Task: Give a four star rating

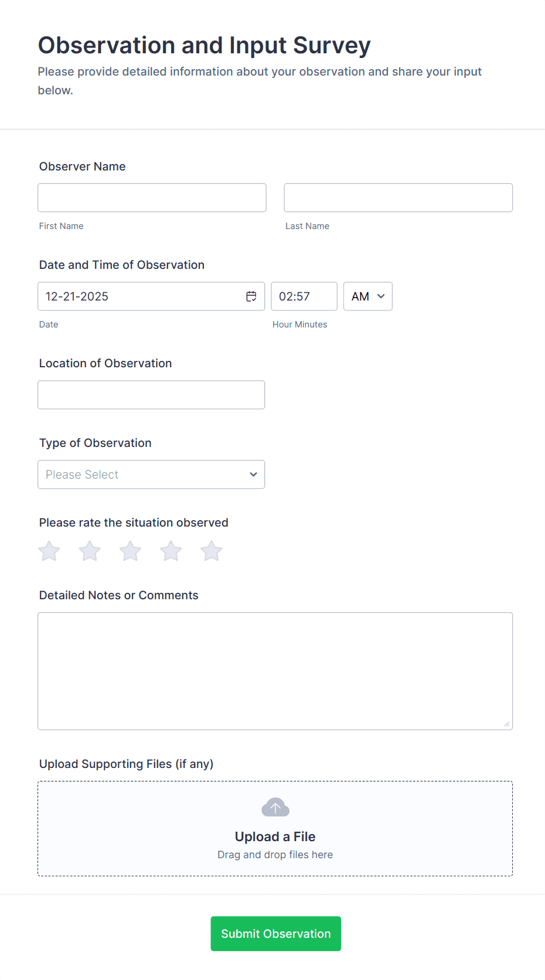Action: coord(171,551)
